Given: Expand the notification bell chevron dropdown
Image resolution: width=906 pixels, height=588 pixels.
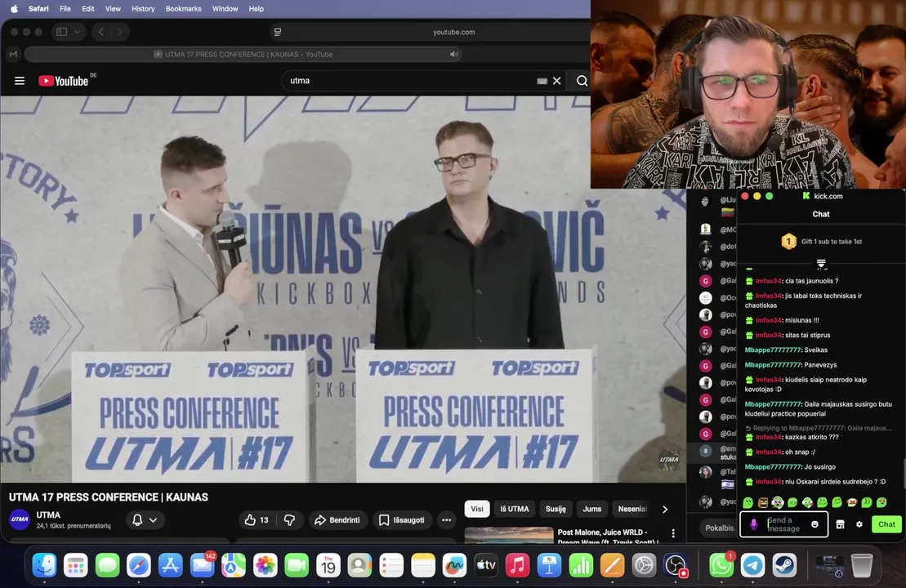Looking at the screenshot, I should click(153, 520).
